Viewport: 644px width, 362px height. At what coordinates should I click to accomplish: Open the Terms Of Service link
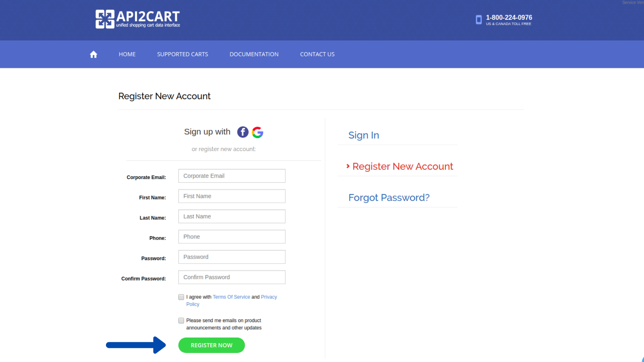pyautogui.click(x=231, y=297)
